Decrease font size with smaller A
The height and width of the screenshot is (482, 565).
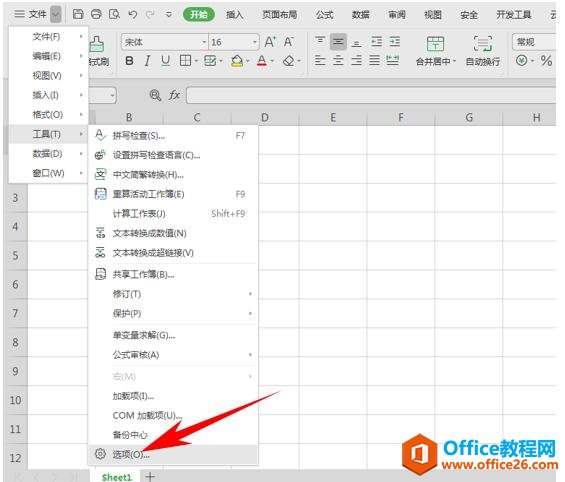(288, 42)
